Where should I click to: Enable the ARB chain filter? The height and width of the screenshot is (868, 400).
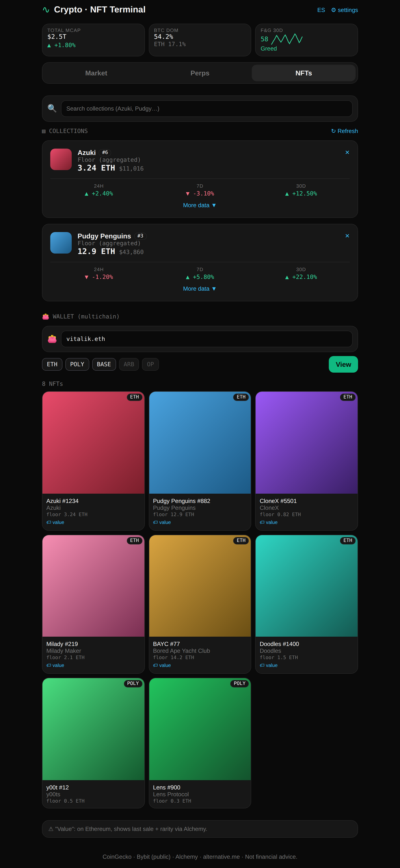(x=129, y=364)
